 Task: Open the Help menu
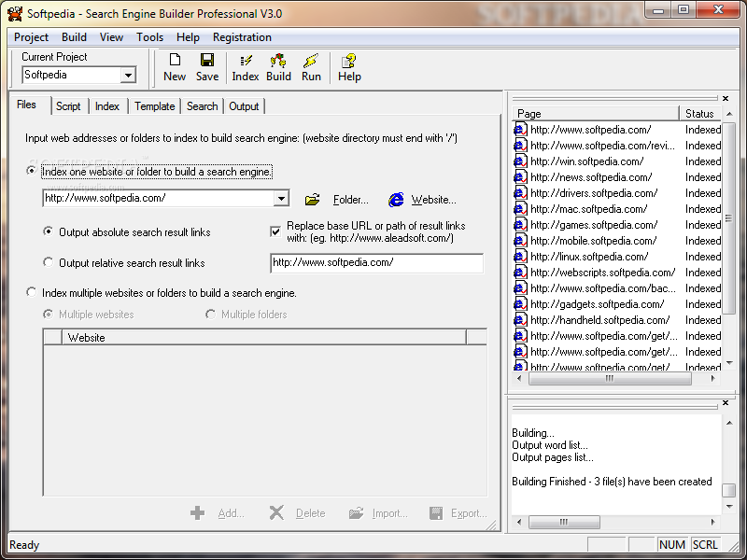click(x=188, y=37)
